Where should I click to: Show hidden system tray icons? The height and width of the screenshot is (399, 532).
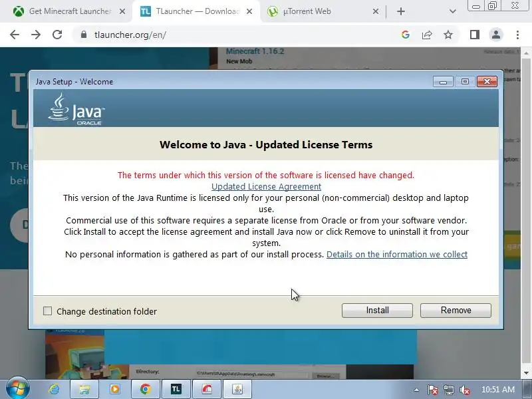(x=416, y=390)
